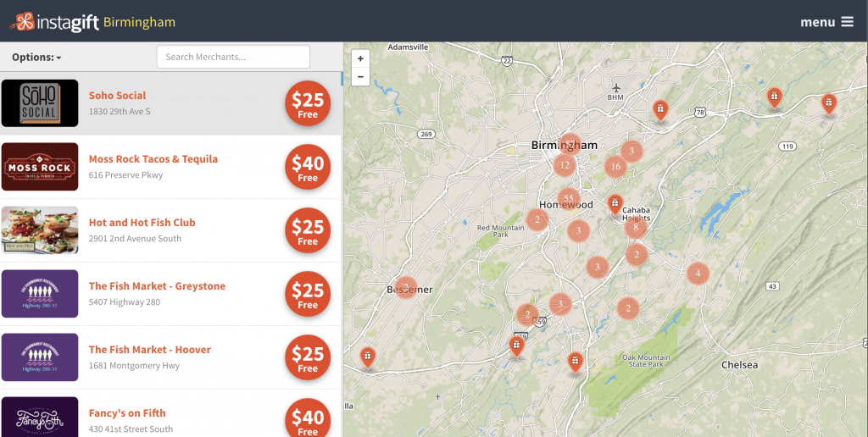The height and width of the screenshot is (437, 868).
Task: Open Moss Rock Tacos & Tequila link
Action: tap(153, 159)
